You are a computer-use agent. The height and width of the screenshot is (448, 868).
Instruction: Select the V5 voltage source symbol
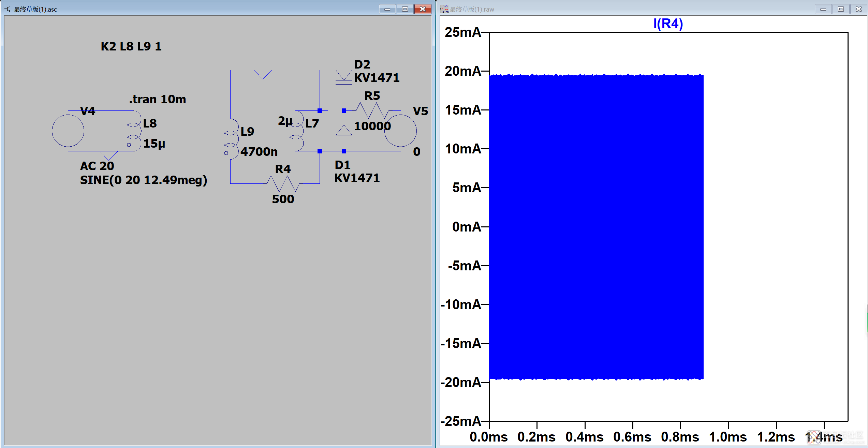(400, 131)
